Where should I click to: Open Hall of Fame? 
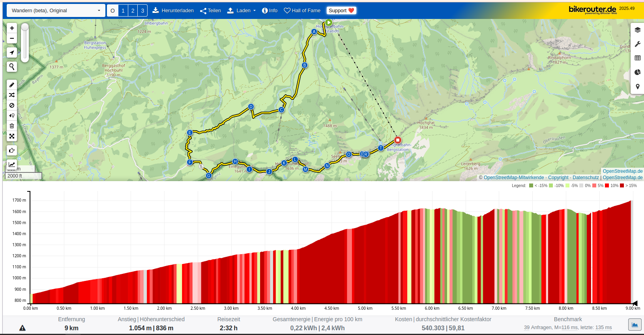pos(302,11)
